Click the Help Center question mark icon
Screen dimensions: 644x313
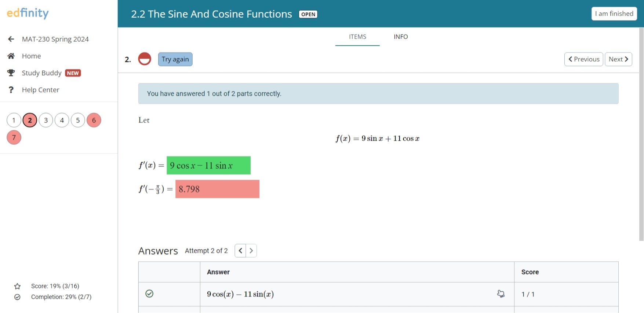[x=11, y=90]
